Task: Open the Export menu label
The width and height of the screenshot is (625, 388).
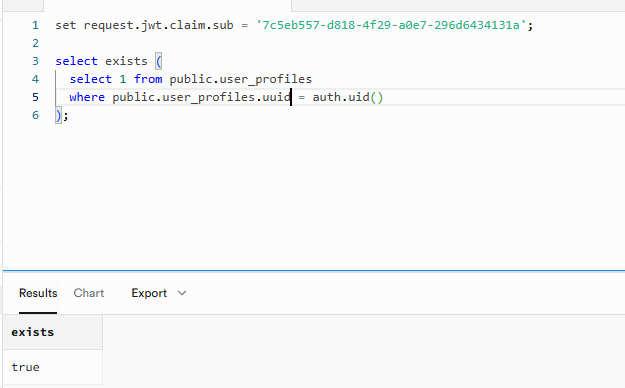Action: point(149,293)
